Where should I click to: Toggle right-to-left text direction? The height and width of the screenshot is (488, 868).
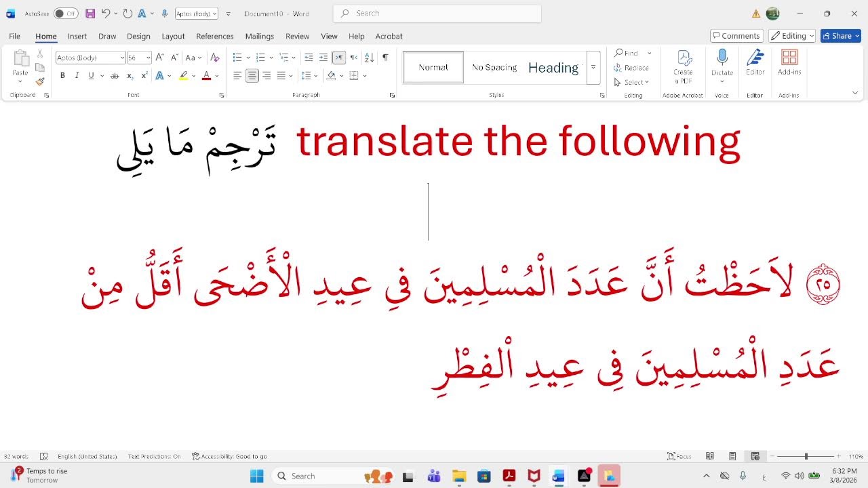click(x=353, y=58)
